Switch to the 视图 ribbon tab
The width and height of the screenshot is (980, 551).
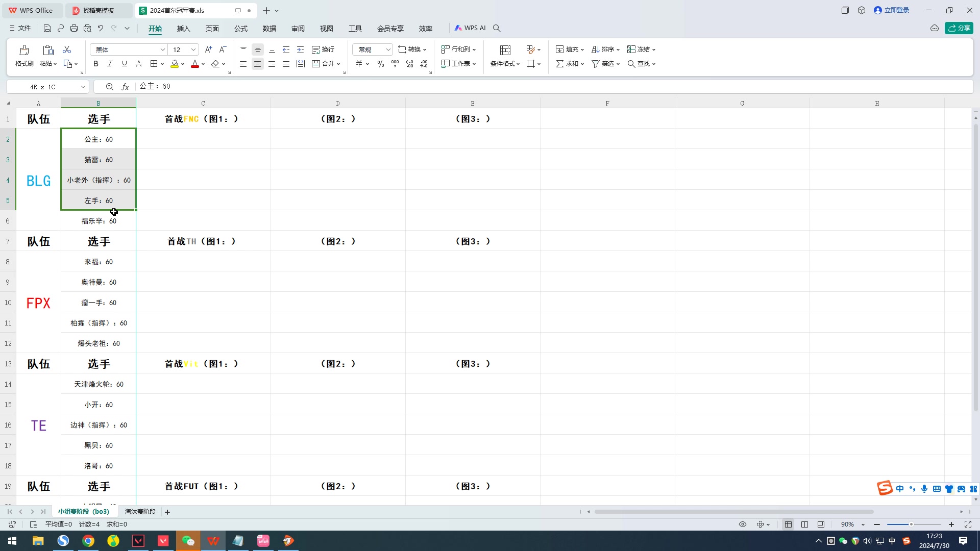pyautogui.click(x=327, y=29)
